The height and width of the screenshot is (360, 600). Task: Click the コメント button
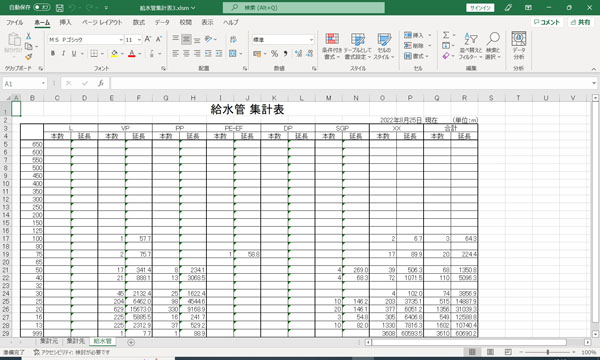[547, 22]
